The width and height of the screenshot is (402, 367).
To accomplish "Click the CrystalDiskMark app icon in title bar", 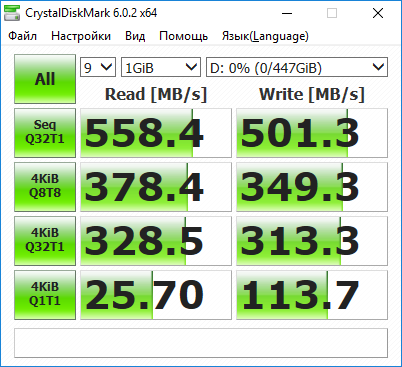I will 12,13.
